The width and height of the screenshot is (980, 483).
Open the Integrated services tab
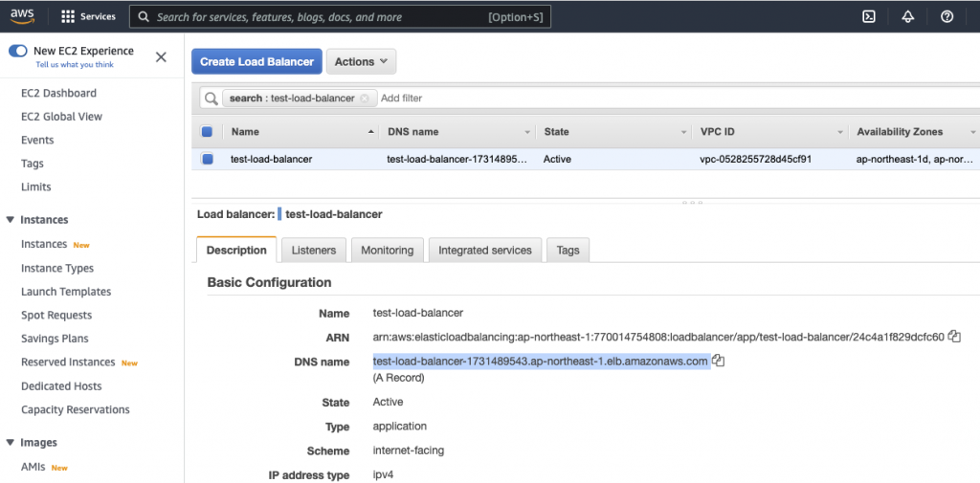tap(485, 250)
